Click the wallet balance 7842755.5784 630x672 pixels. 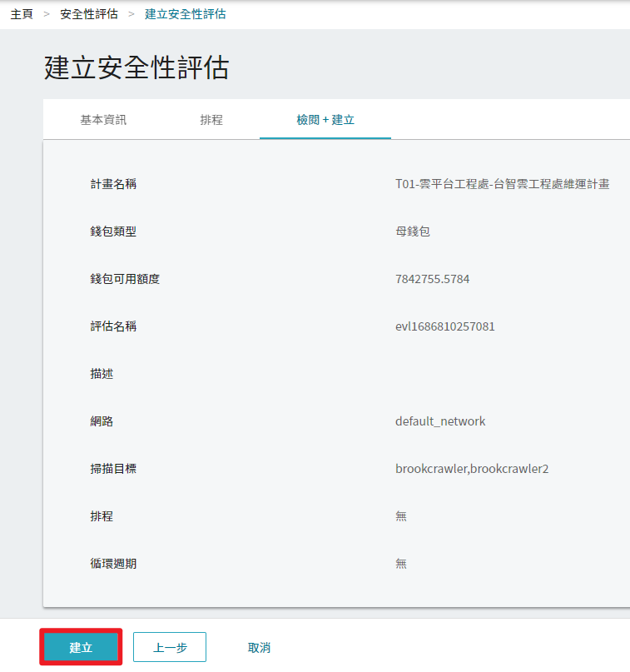[432, 279]
